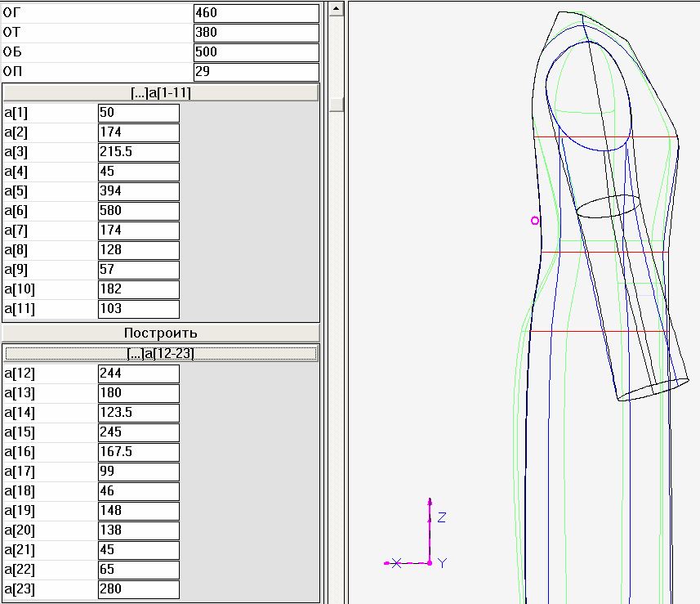Click the ОБ parameter label

12,52
